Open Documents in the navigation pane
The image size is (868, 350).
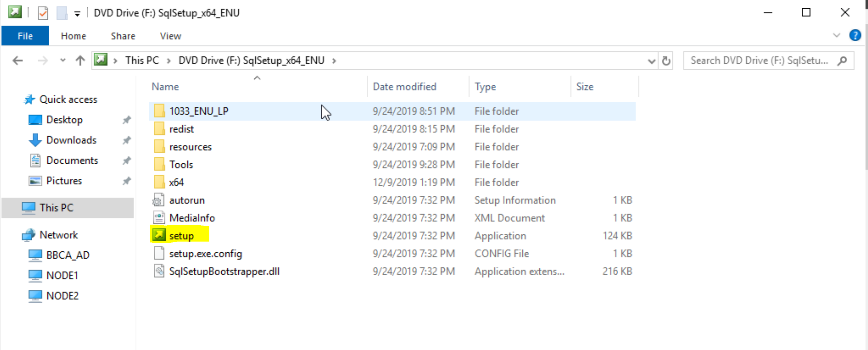72,161
